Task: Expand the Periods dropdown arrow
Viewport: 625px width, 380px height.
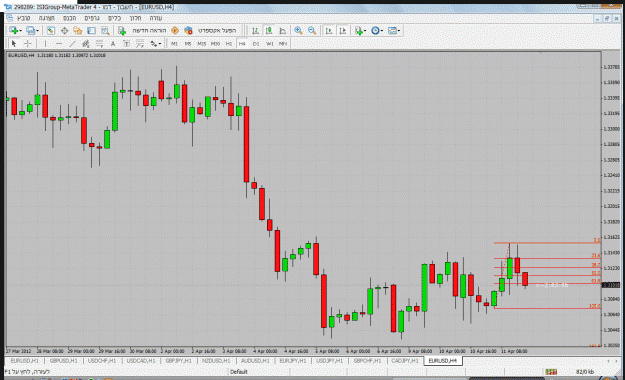Action: [x=382, y=31]
